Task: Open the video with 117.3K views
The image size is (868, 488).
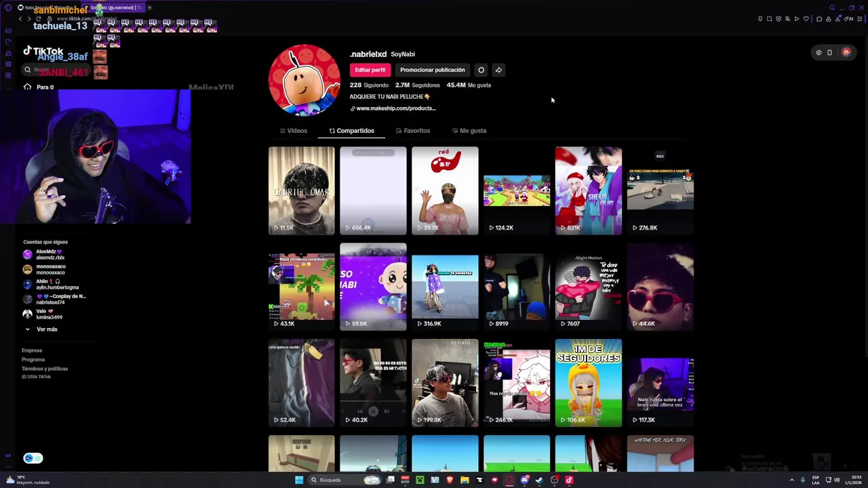Action: [x=660, y=383]
